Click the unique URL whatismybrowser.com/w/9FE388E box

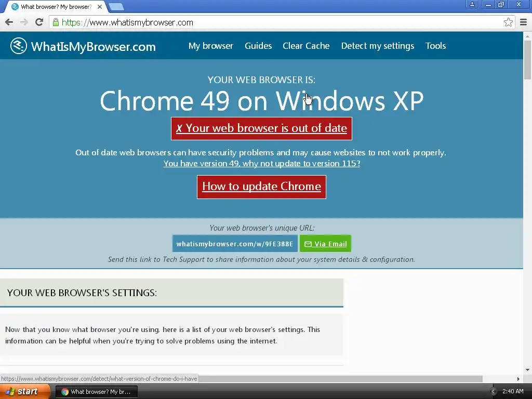click(x=235, y=244)
